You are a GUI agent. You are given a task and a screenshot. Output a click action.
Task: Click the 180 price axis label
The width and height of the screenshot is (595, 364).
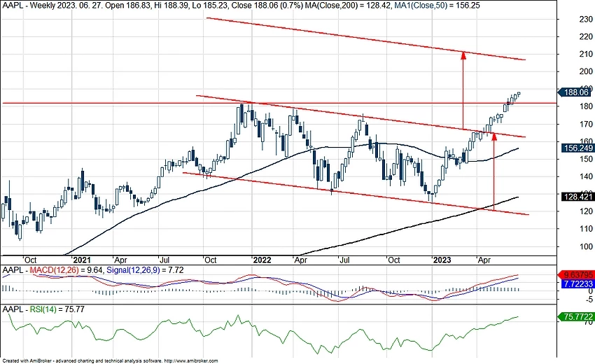[586, 106]
